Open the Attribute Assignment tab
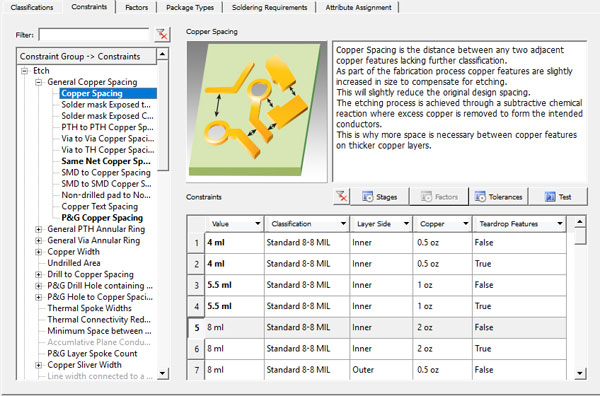The height and width of the screenshot is (396, 600). tap(359, 7)
